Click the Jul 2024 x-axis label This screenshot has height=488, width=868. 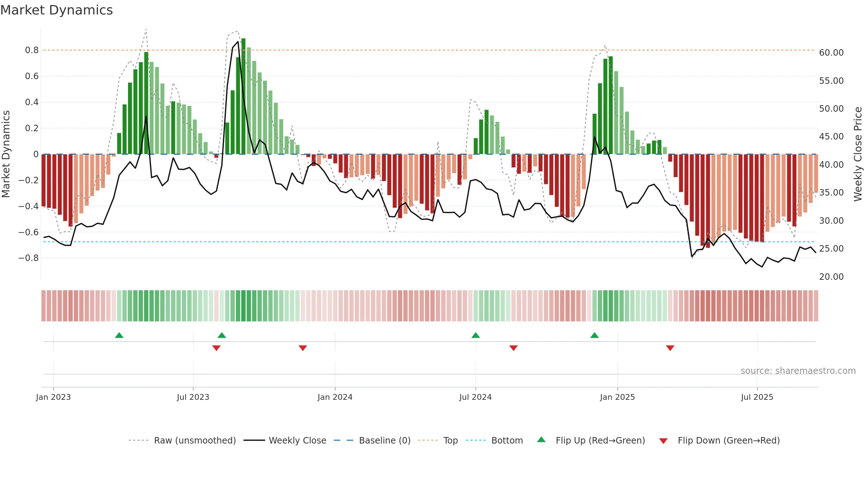point(476,397)
